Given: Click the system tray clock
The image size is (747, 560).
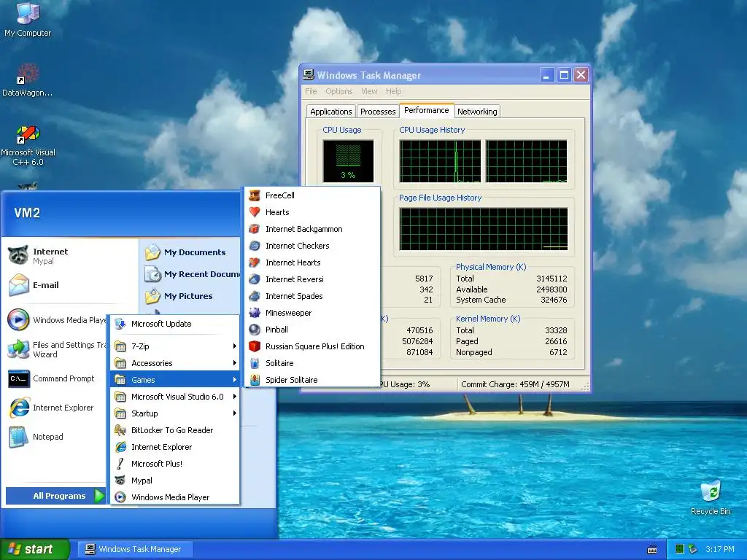Looking at the screenshot, I should click(x=719, y=549).
